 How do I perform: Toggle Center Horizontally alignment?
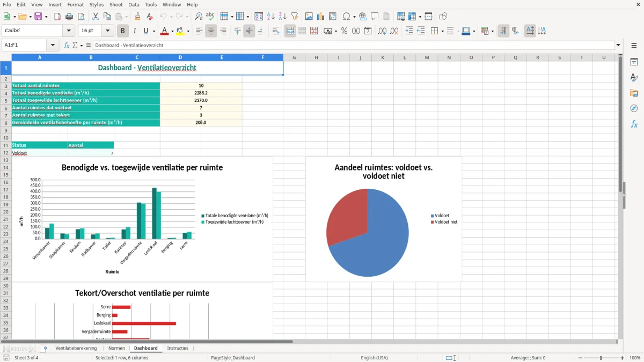click(211, 31)
